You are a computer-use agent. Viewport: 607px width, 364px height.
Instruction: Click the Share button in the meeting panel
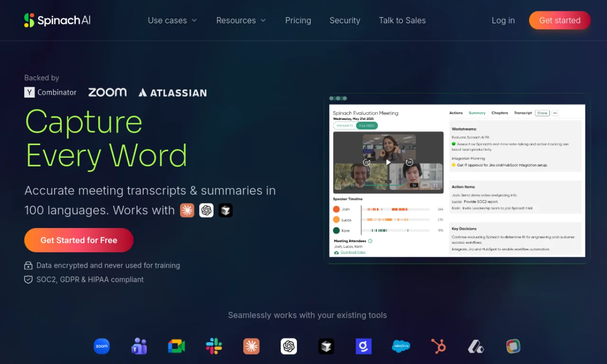[542, 113]
